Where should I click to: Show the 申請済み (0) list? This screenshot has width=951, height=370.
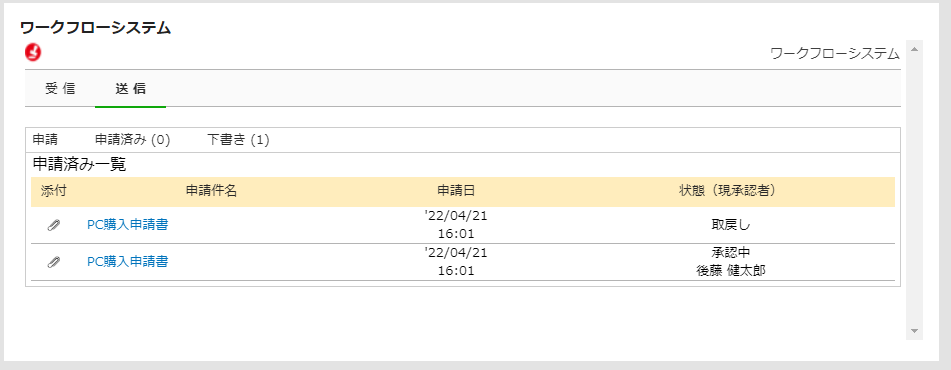pyautogui.click(x=132, y=140)
